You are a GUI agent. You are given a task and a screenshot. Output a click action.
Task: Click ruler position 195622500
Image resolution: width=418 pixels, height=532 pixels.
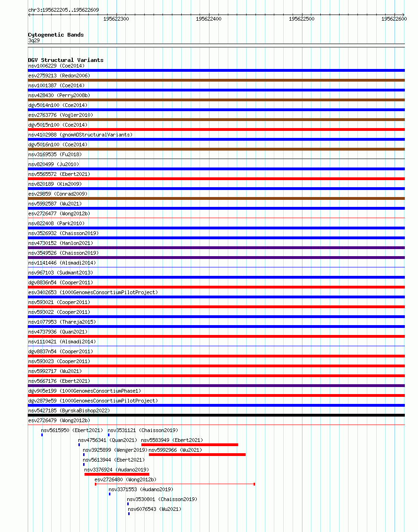(302, 19)
